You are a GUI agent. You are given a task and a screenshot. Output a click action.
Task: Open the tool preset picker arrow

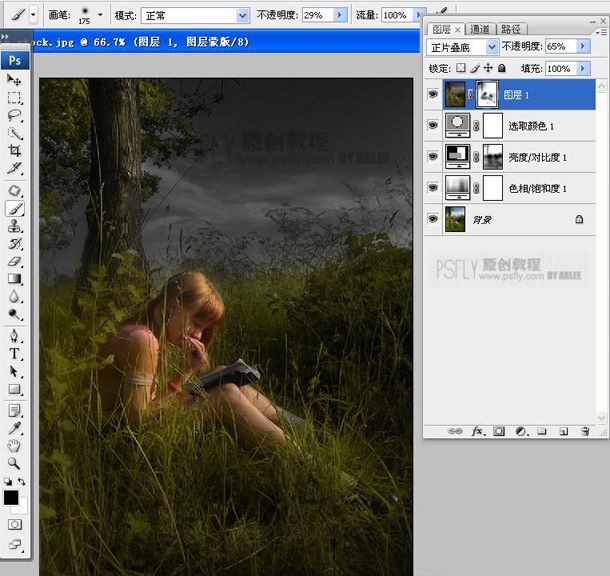click(x=33, y=15)
